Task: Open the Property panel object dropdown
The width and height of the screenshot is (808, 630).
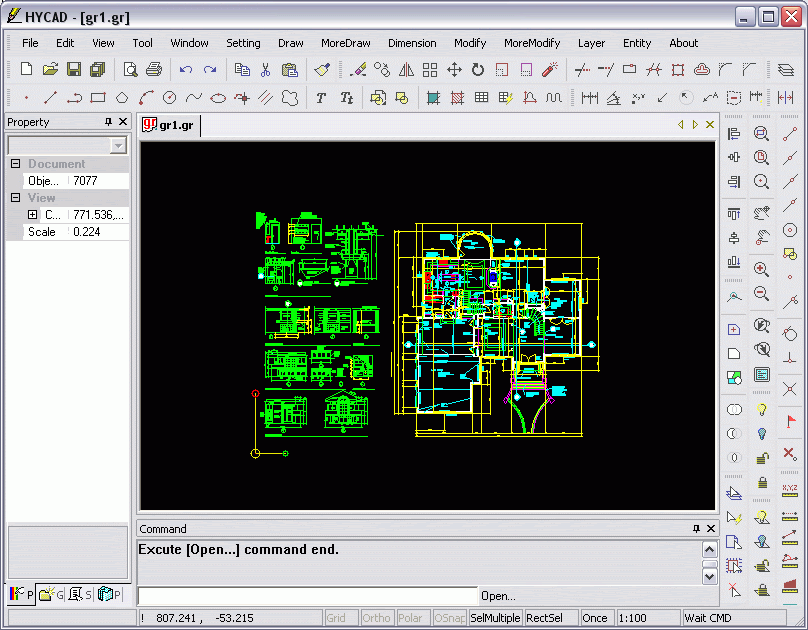Action: (x=119, y=146)
